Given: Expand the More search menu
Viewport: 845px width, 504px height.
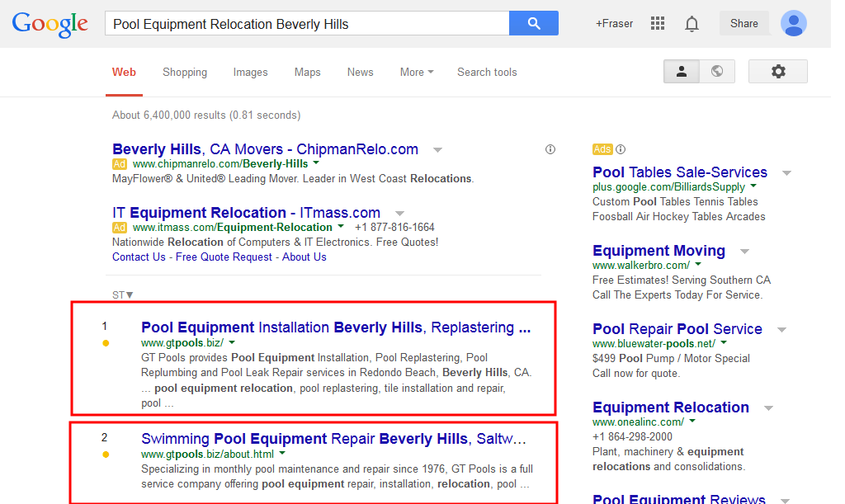Looking at the screenshot, I should (417, 72).
